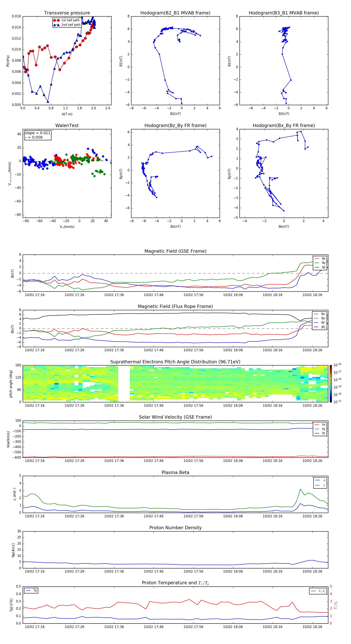Select "By" in the GSE Frame legend
The width and height of the screenshot is (351, 644).
tap(320, 263)
